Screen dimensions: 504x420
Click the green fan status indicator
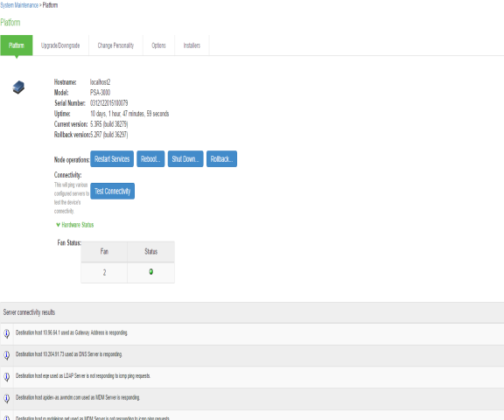pos(150,272)
